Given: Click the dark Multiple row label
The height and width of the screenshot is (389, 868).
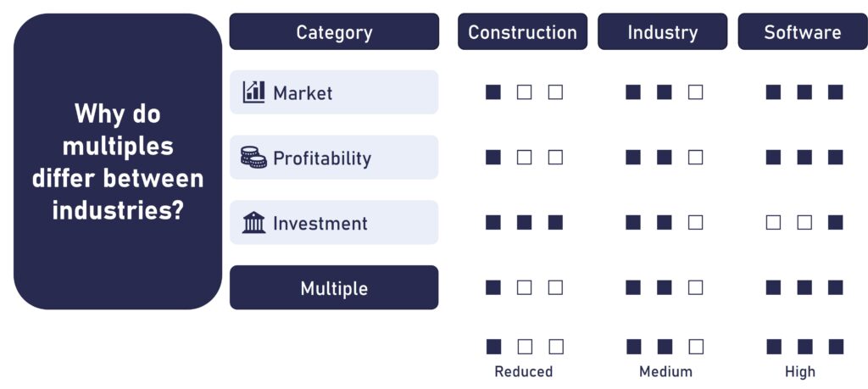Looking at the screenshot, I should point(334,288).
